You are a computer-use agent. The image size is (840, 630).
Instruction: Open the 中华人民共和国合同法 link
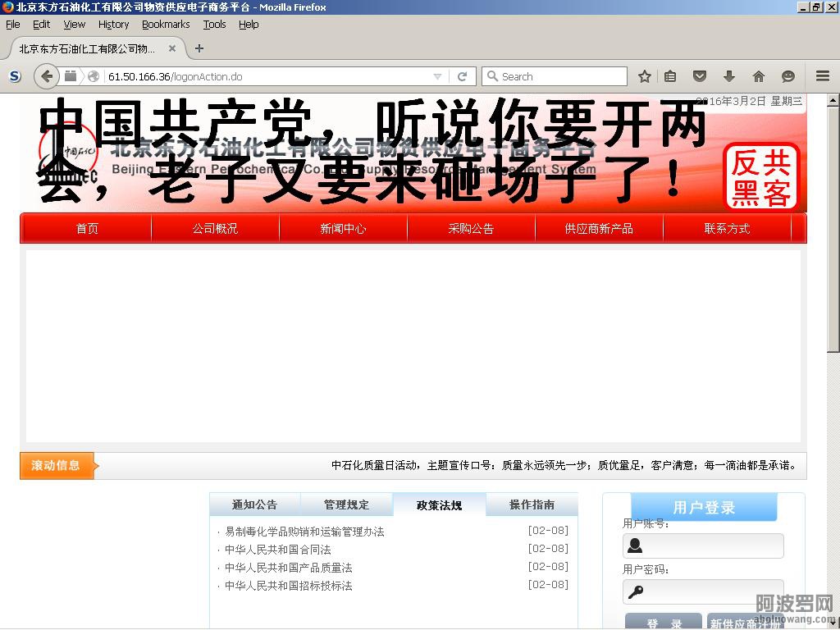278,550
